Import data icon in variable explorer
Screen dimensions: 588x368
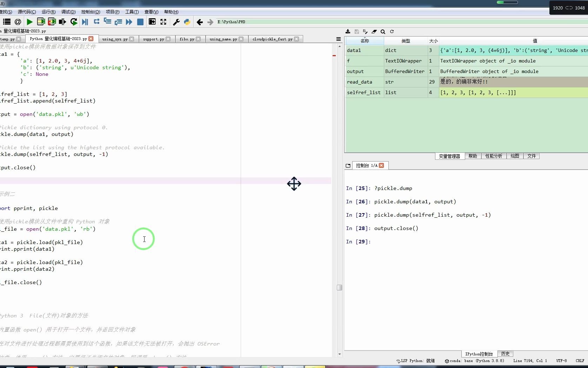tap(348, 31)
